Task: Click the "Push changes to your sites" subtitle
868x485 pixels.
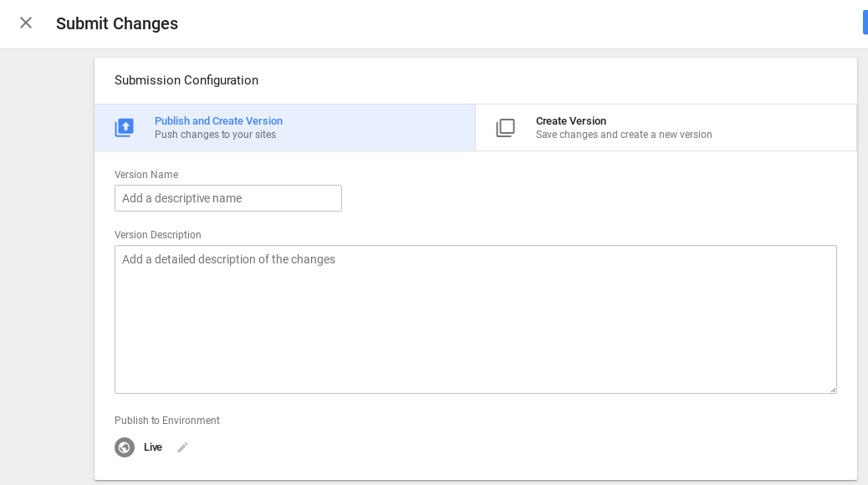Action: click(x=215, y=135)
